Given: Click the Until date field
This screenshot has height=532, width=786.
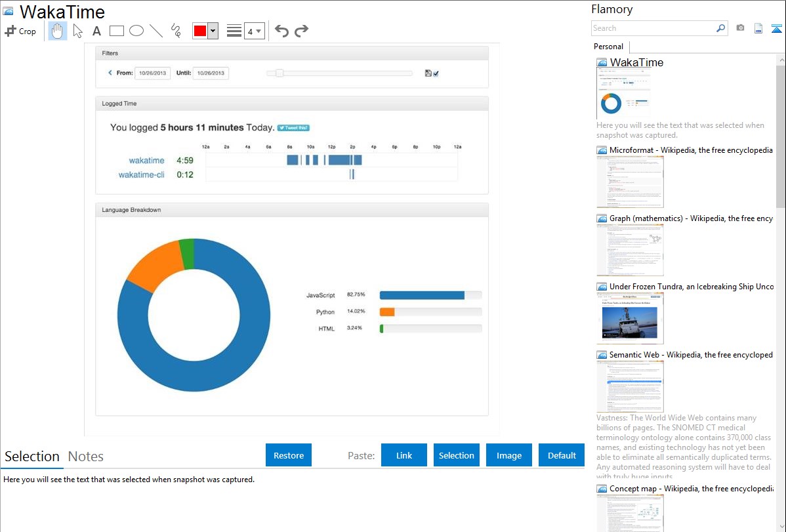Looking at the screenshot, I should coord(211,73).
